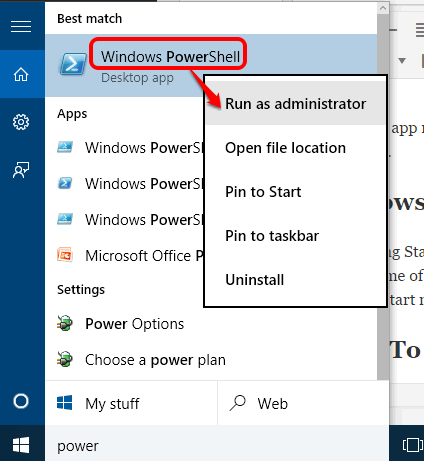Click the Web search magnifier icon
The width and height of the screenshot is (424, 461).
click(x=238, y=403)
